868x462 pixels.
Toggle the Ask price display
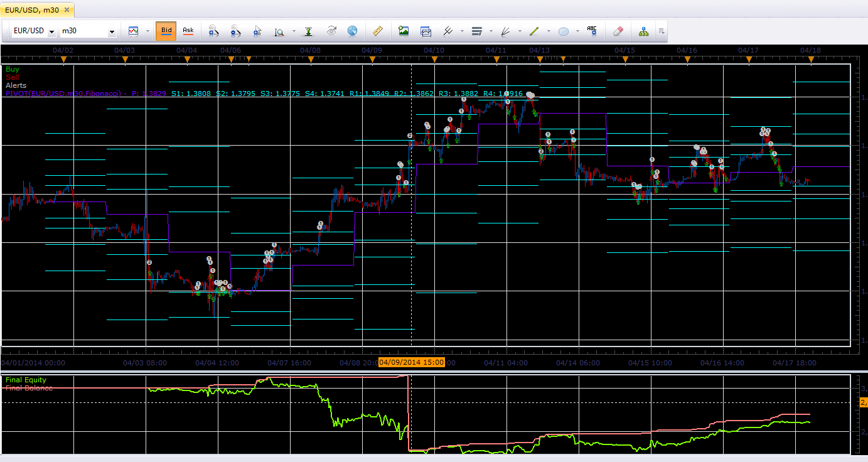click(188, 30)
